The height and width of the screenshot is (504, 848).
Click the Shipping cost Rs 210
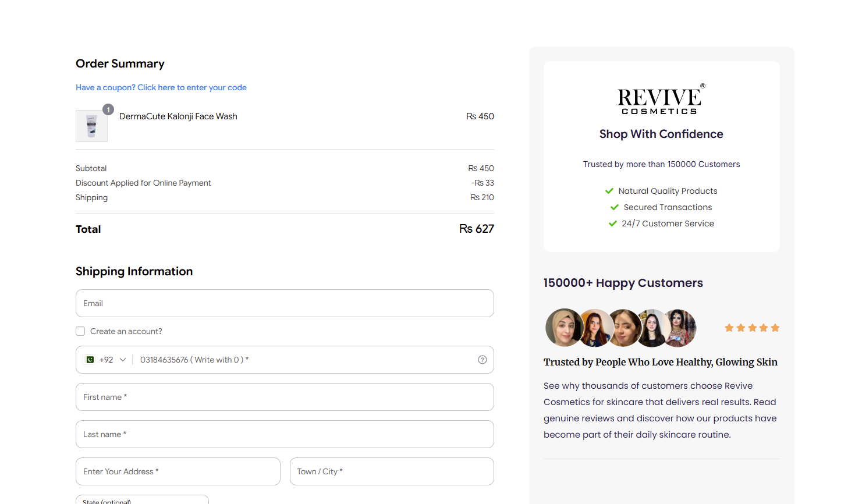tap(482, 197)
